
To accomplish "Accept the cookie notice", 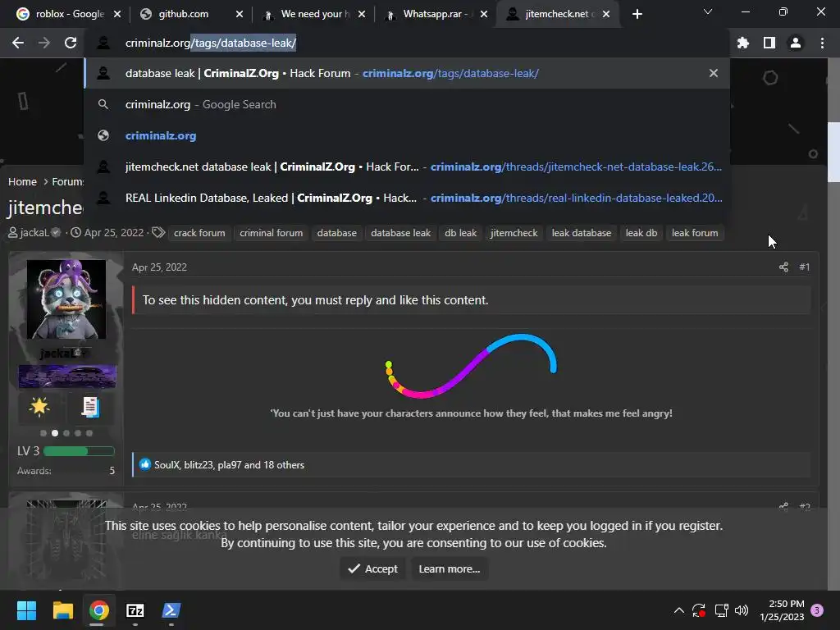I will pyautogui.click(x=372, y=569).
